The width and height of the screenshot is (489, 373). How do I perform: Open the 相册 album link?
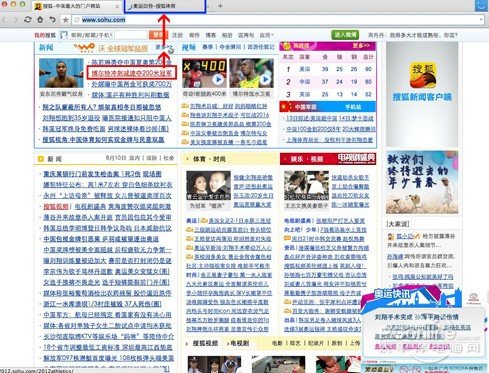tap(227, 35)
